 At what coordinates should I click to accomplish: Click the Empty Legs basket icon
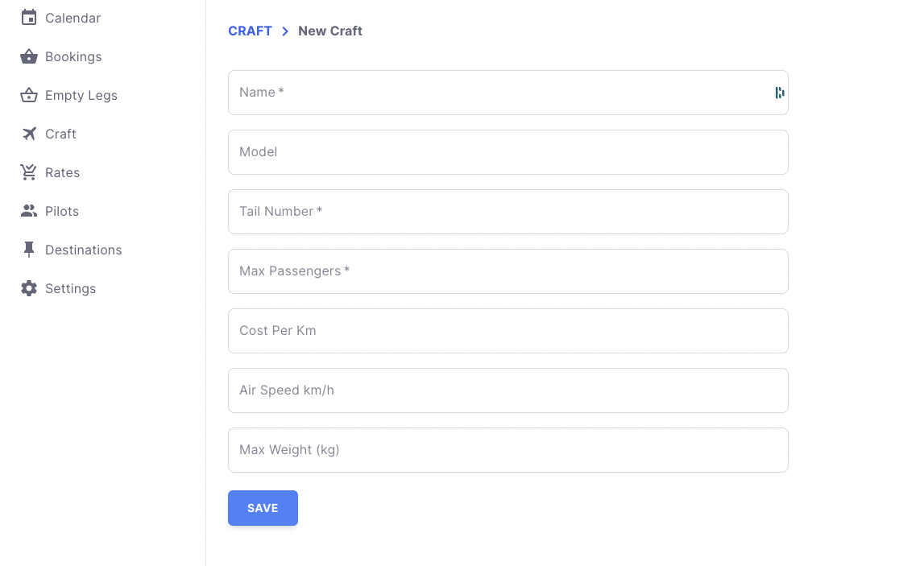(29, 95)
